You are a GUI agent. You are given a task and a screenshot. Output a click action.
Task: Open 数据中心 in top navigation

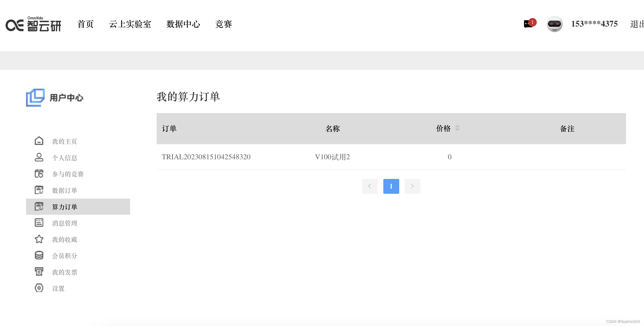(x=183, y=24)
